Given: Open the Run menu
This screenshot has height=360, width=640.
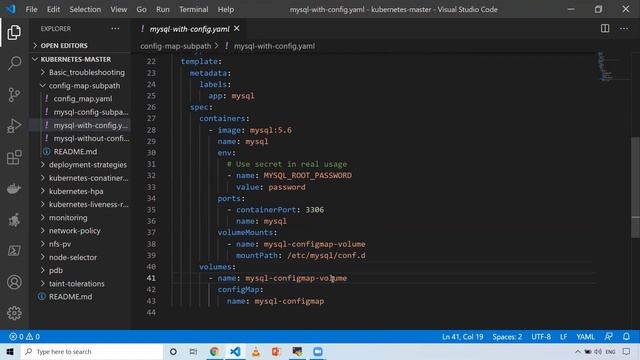Looking at the screenshot, I should (x=162, y=9).
